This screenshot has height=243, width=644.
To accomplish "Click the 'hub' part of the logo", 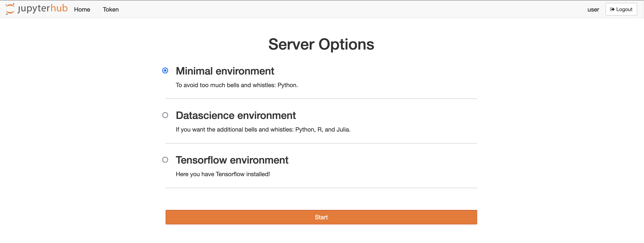I will coord(59,8).
